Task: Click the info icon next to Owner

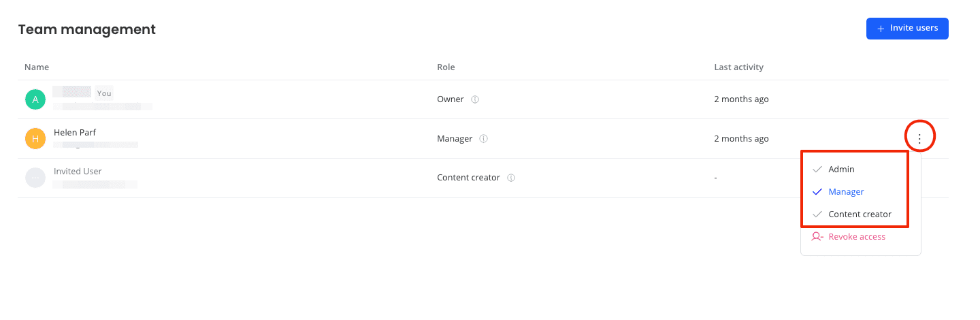Action: point(475,99)
